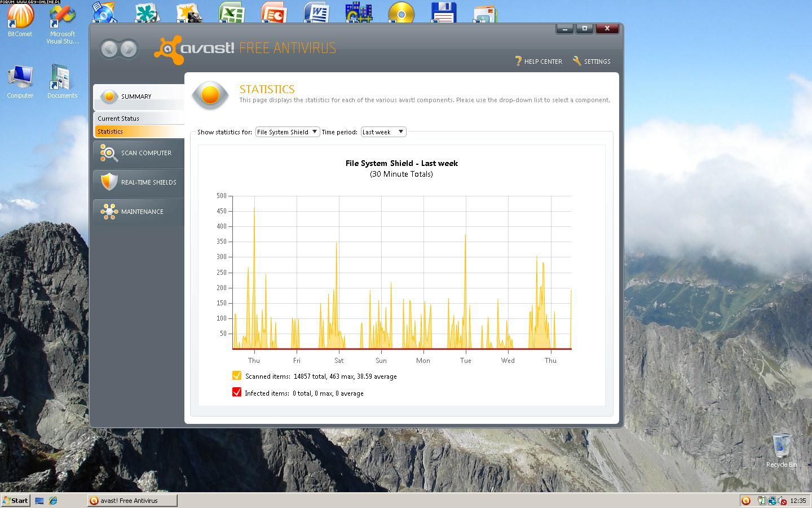Click the Help Center question mark icon
This screenshot has height=508, width=812.
pyautogui.click(x=518, y=61)
